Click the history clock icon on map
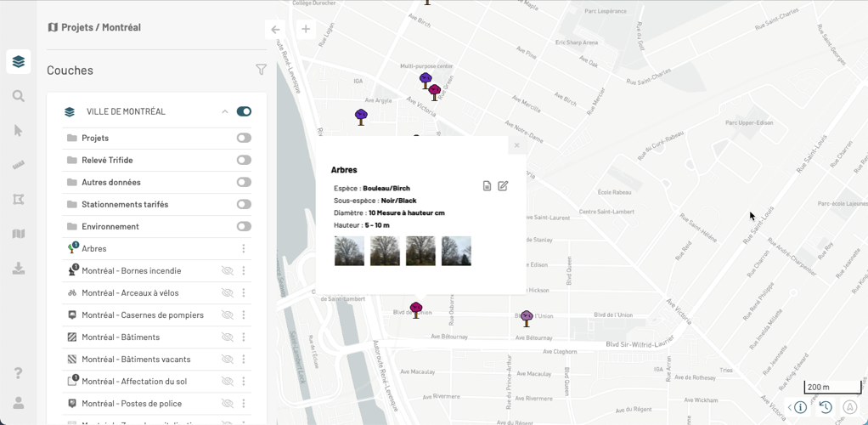868x425 pixels. tap(825, 407)
